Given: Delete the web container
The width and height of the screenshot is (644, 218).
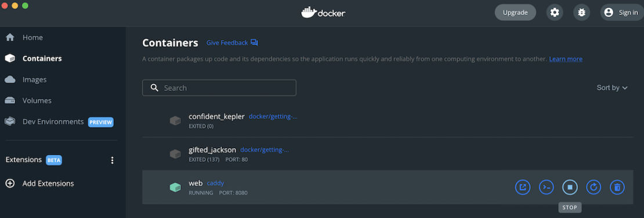Looking at the screenshot, I should point(617,187).
